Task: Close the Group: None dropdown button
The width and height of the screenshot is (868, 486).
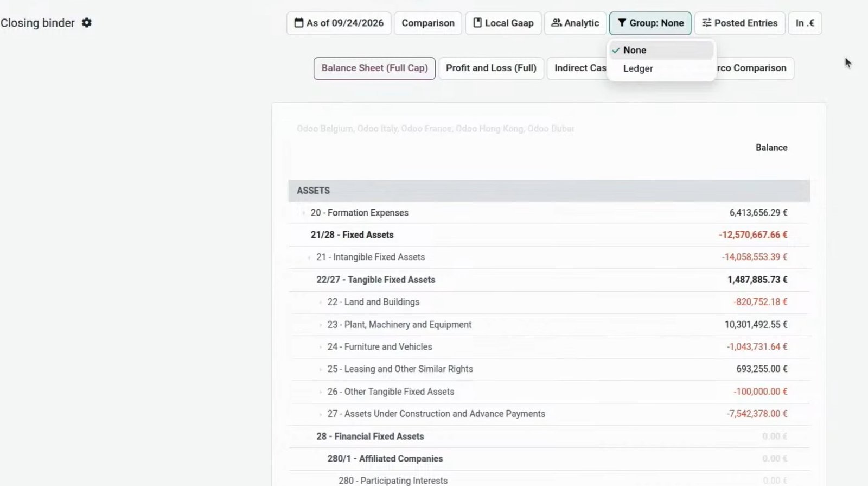Action: click(x=650, y=23)
